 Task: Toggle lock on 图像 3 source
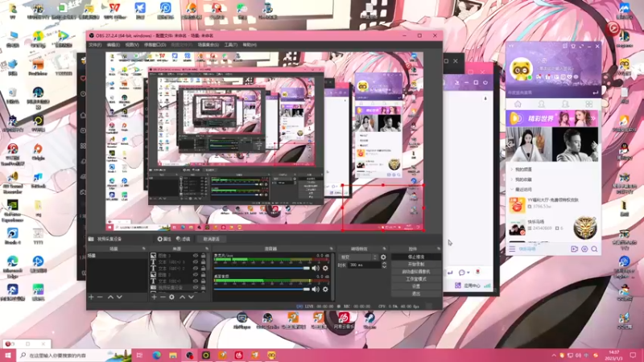[204, 256]
